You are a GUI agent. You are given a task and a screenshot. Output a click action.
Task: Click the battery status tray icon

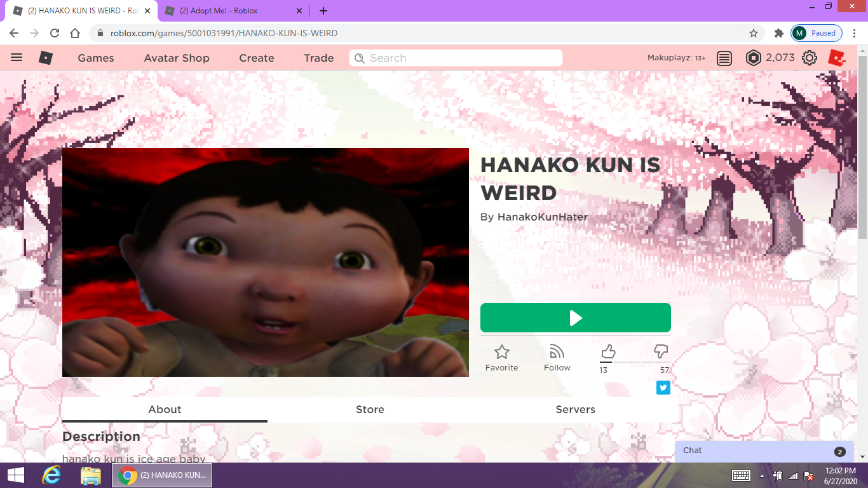pyautogui.click(x=777, y=476)
